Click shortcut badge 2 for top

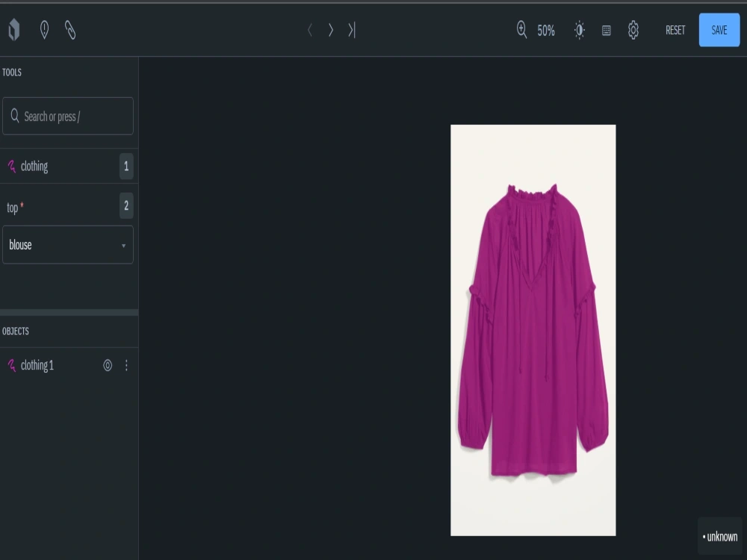point(126,206)
